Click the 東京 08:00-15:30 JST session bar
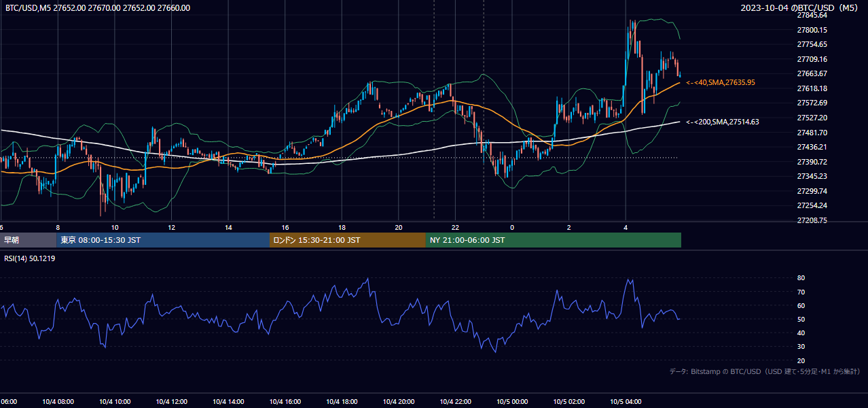Viewport: 868px width, 408px height. point(163,240)
